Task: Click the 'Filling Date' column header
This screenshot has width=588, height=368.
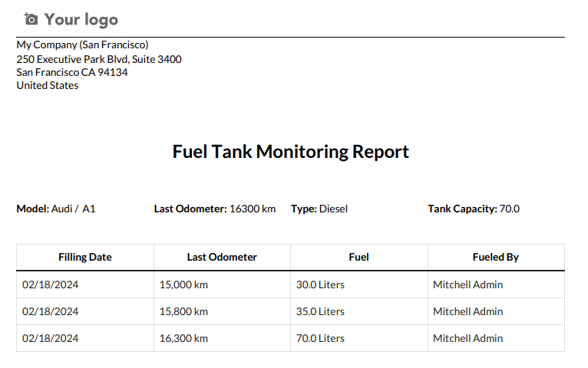Action: 85,257
